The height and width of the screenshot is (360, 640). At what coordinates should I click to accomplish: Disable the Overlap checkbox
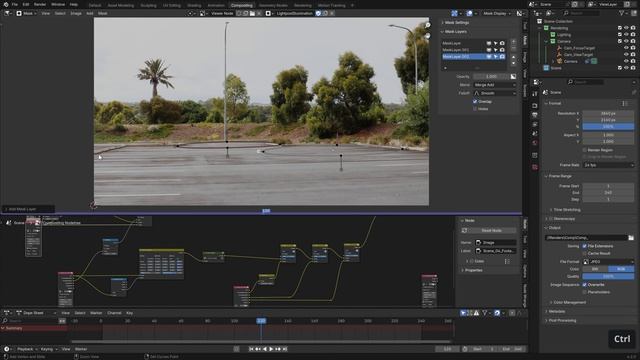click(x=475, y=101)
